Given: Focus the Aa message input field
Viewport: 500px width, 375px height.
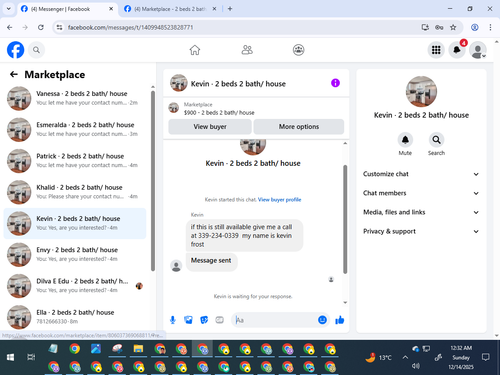Looking at the screenshot, I should 275,320.
